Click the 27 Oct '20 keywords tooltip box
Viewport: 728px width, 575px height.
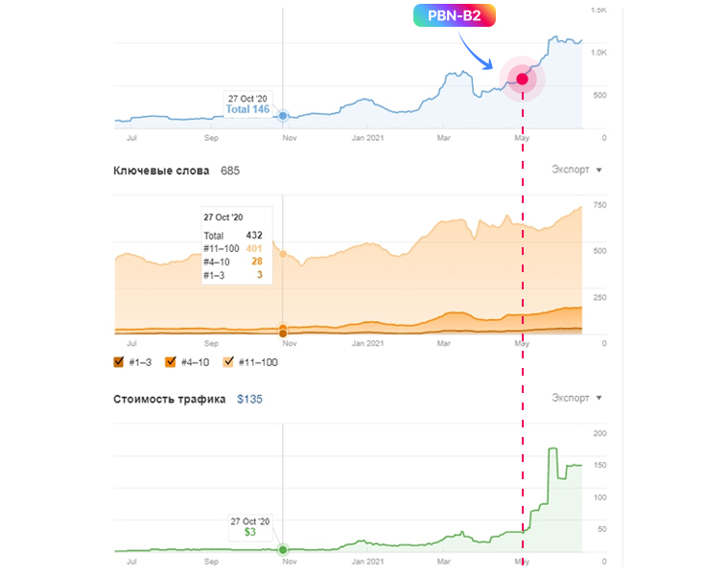click(x=235, y=245)
